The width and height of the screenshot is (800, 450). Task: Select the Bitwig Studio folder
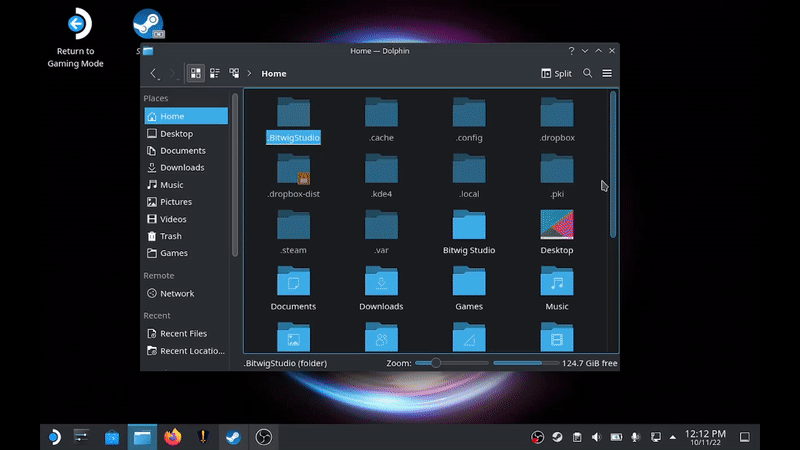(469, 226)
